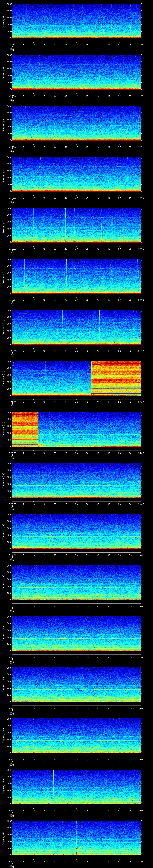Select the spectrogram panel beginning at 2:26:00

[77, 633]
